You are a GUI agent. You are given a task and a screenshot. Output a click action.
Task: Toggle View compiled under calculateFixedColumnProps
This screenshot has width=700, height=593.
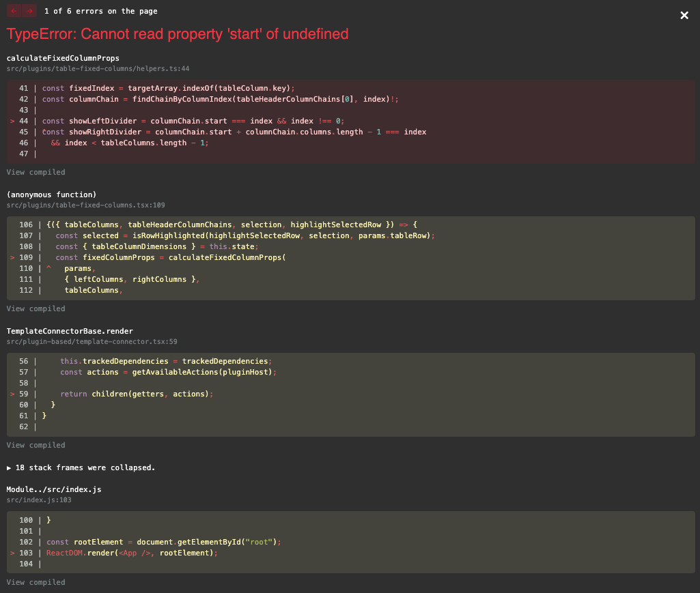pyautogui.click(x=35, y=172)
